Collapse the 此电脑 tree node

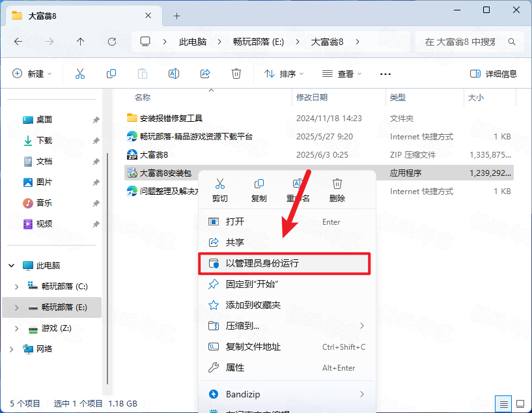(12, 265)
